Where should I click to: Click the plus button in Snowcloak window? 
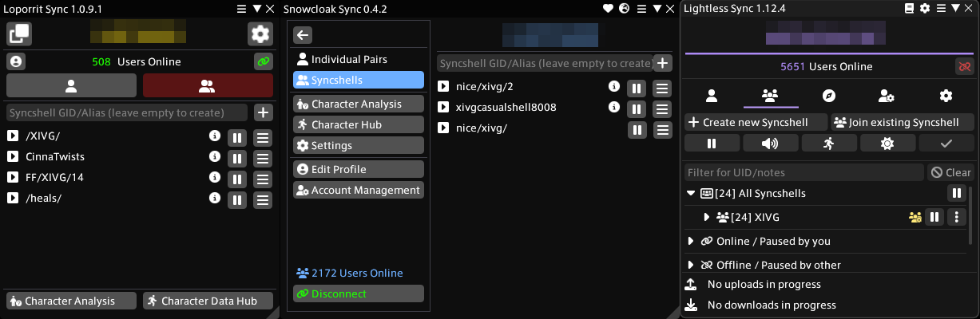663,63
